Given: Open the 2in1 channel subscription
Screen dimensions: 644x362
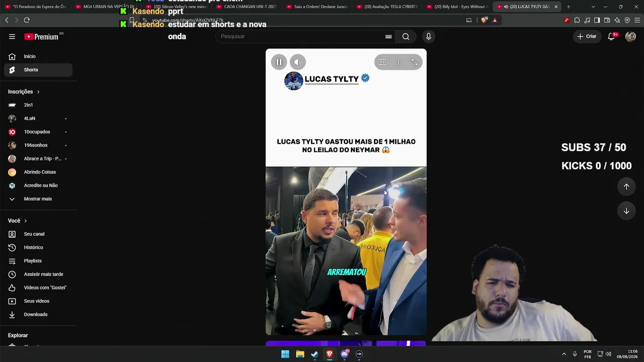Looking at the screenshot, I should tap(38, 105).
